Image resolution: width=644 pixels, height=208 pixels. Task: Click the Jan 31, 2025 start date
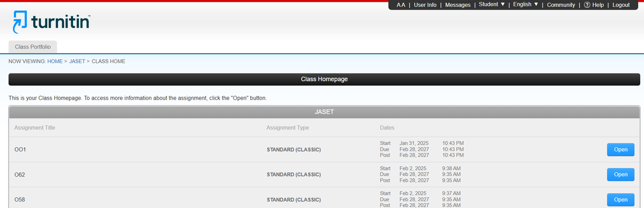[414, 143]
